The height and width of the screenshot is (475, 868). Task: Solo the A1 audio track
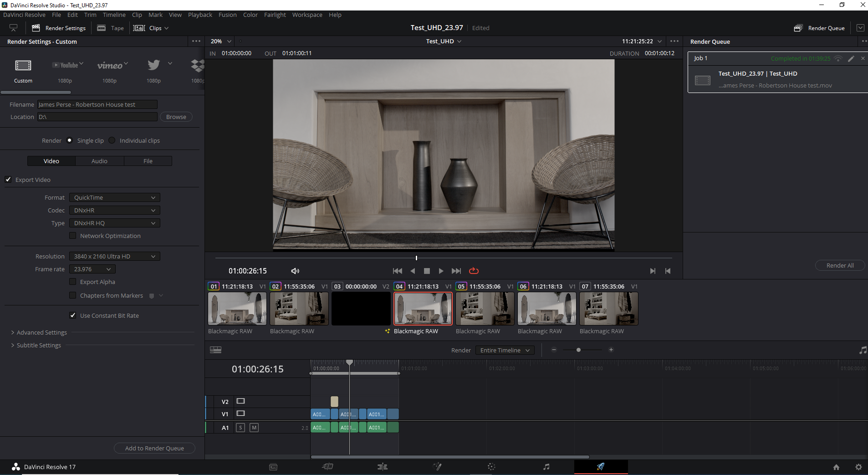(240, 428)
